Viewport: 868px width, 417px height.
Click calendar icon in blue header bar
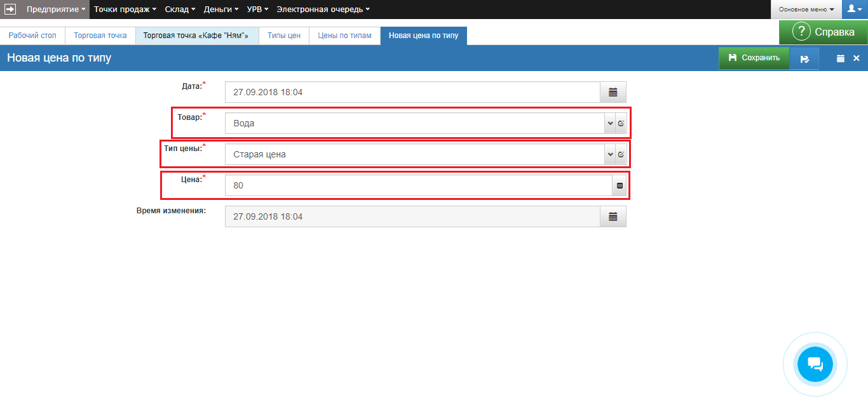tap(841, 58)
